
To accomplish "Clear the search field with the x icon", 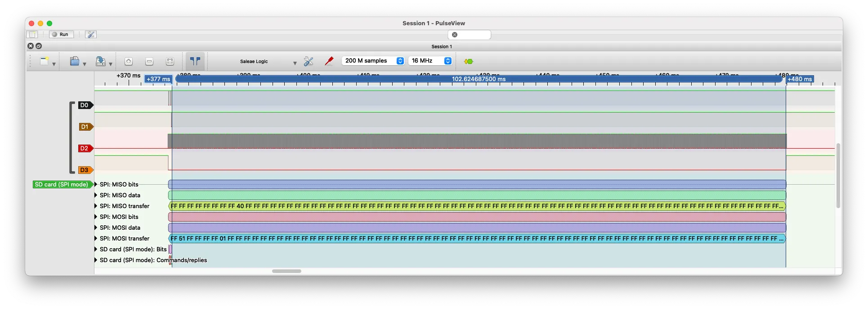I will (455, 35).
